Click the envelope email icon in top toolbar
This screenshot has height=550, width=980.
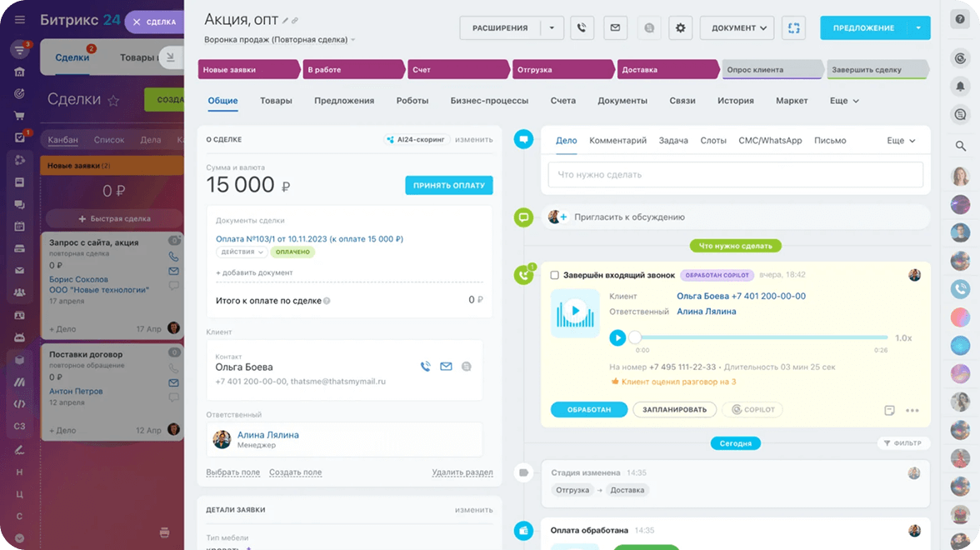[615, 28]
